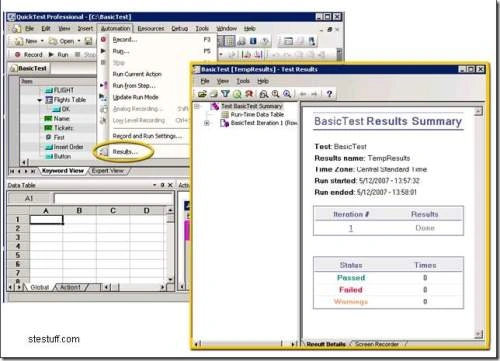Click the blue info icon in QuickTest toolbar
Image resolution: width=500 pixels, height=361 pixels.
point(253,41)
